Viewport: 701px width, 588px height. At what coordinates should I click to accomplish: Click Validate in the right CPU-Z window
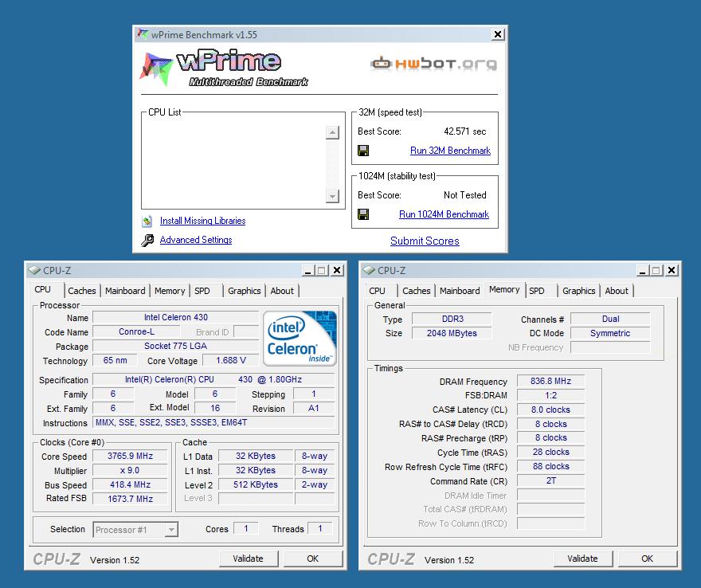pos(582,559)
